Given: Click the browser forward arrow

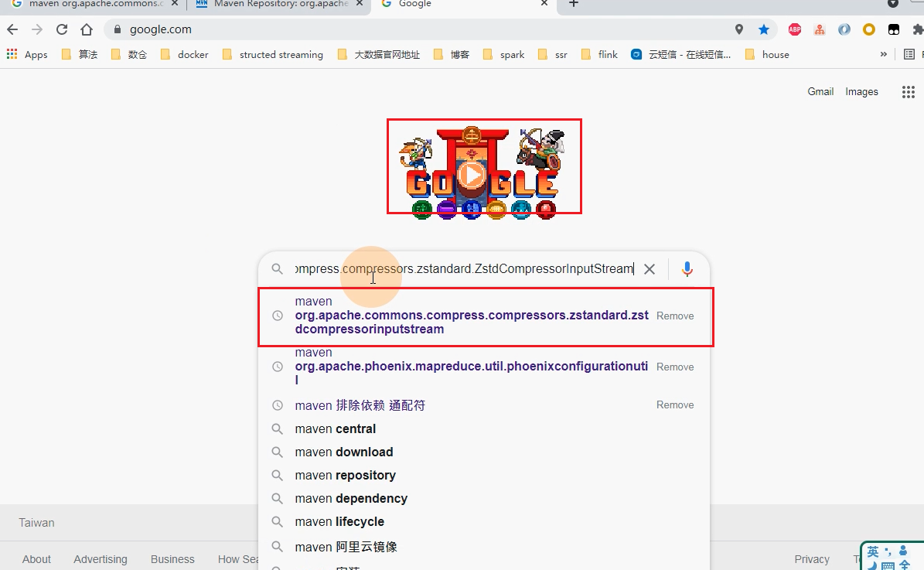Looking at the screenshot, I should click(37, 29).
